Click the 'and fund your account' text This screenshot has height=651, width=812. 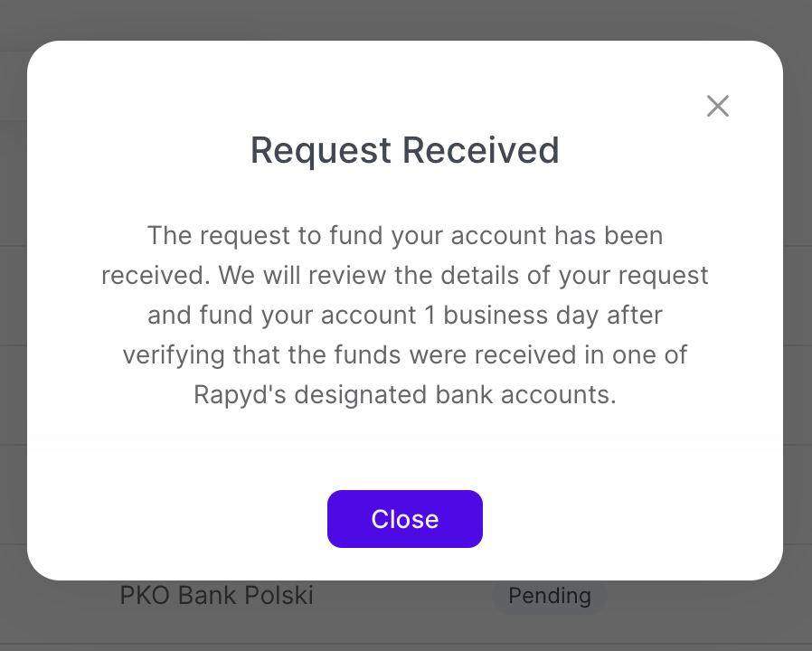pyautogui.click(x=279, y=316)
